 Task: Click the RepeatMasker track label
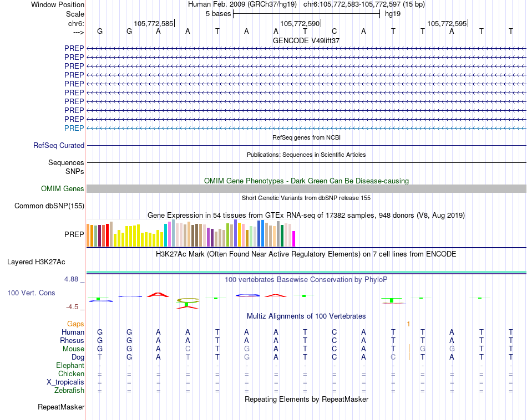click(61, 407)
